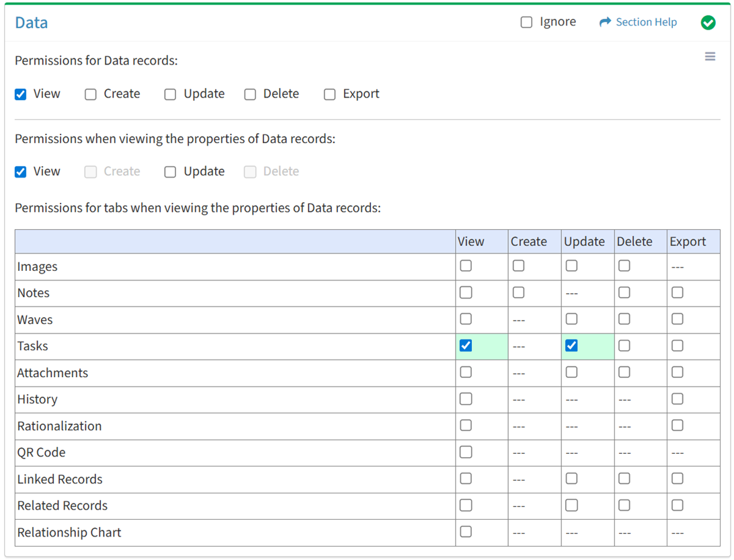Image resolution: width=734 pixels, height=560 pixels.
Task: Uncheck View permission for Data records
Action: coord(21,94)
